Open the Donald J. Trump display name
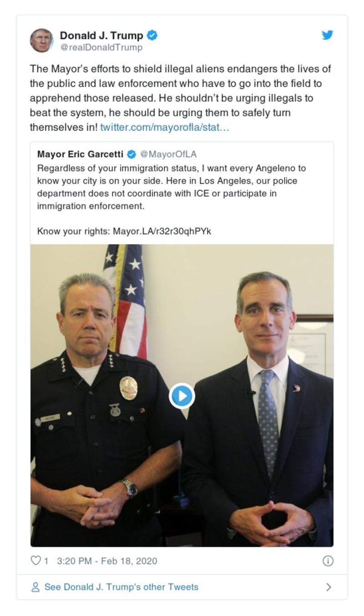 (101, 35)
